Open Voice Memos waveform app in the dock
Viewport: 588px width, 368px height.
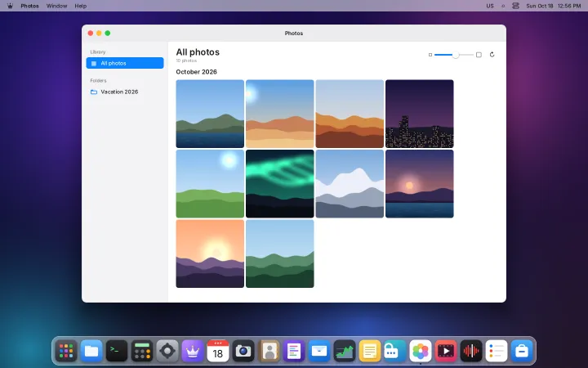tap(471, 351)
